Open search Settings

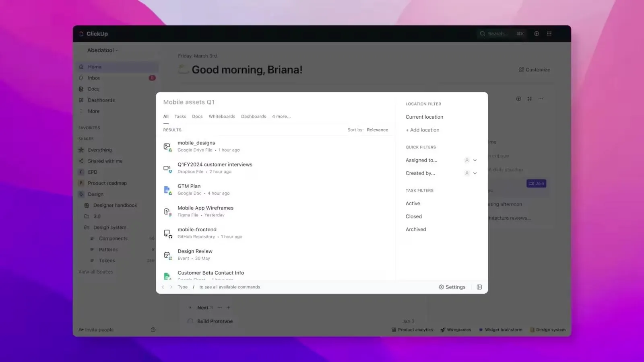452,287
